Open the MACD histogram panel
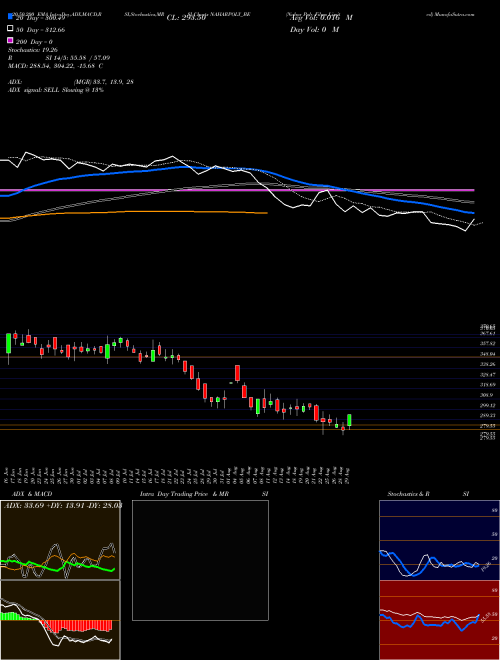 60,620
